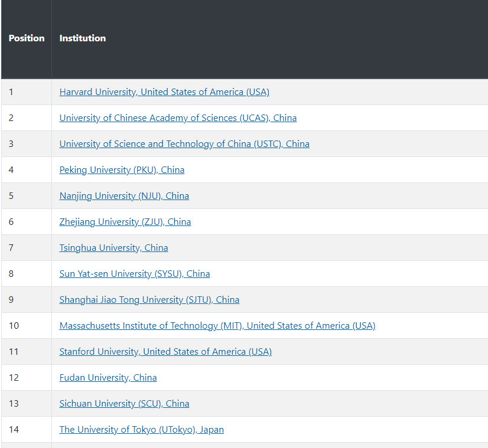The height and width of the screenshot is (448, 488).
Task: Open University of Science and Technology of China link
Action: pos(184,144)
